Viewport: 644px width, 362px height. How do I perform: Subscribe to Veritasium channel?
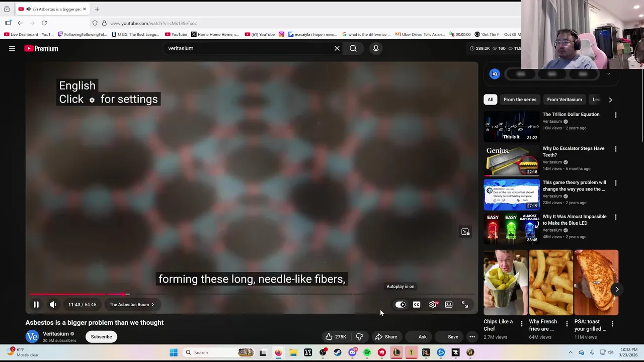coord(101,337)
